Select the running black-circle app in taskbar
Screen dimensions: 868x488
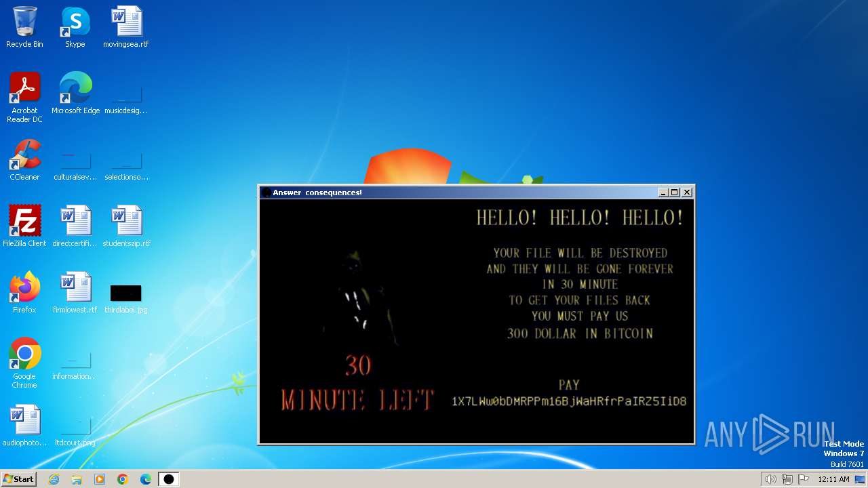169,479
